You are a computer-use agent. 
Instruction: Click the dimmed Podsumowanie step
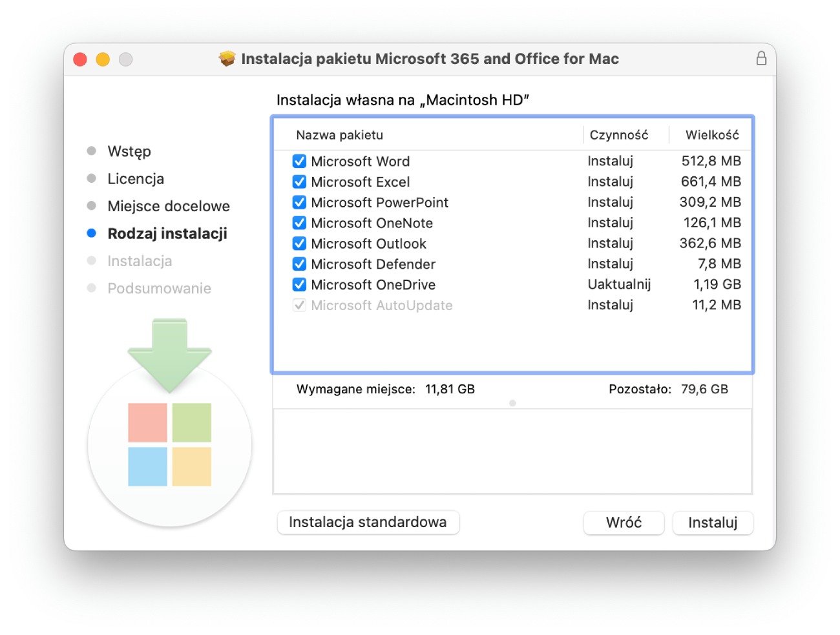tap(159, 289)
